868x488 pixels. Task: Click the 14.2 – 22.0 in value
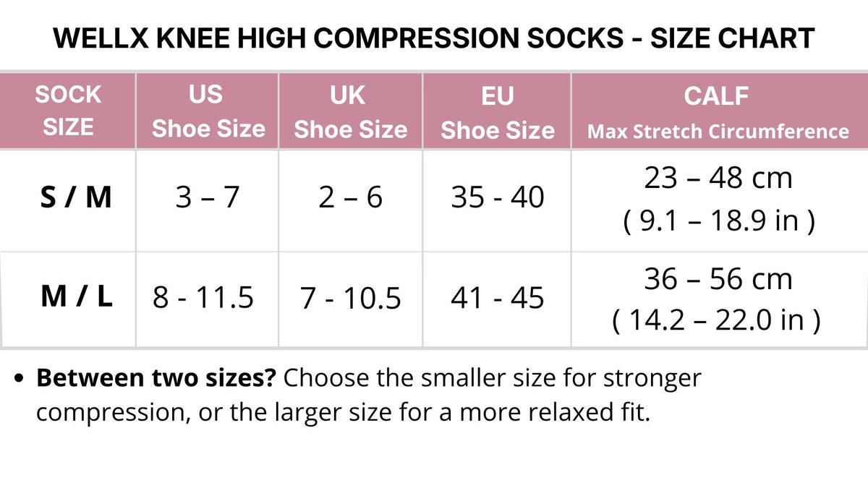pos(717,320)
